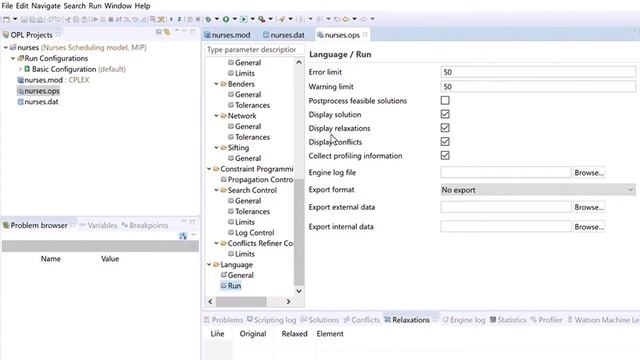Collapse the Search Control group
640x360 pixels.
(216, 190)
